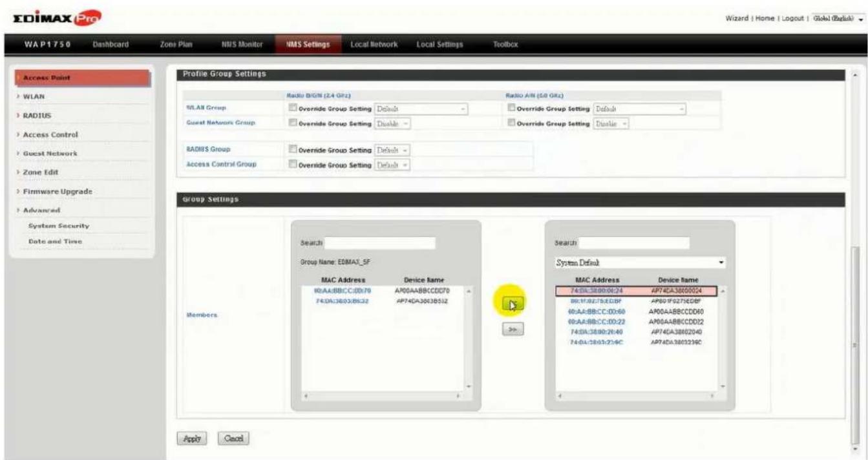Open the Zone Plan tab
868x460 pixels.
(177, 44)
